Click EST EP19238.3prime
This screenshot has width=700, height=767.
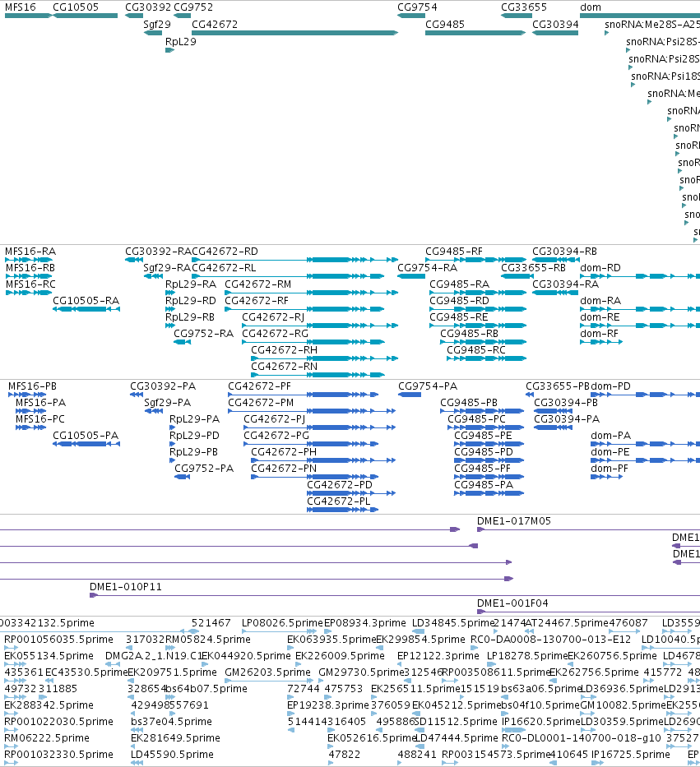point(327,705)
